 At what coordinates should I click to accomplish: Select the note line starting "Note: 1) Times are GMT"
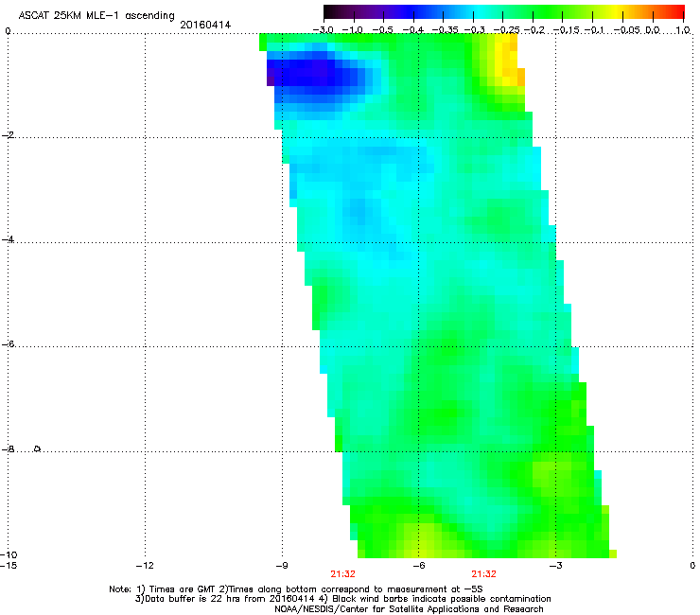pyautogui.click(x=295, y=589)
